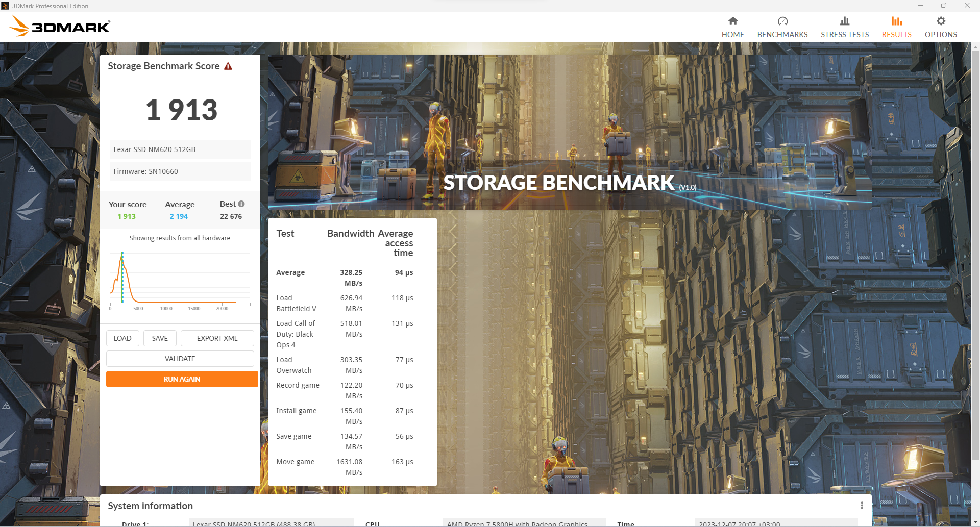
Task: Click the vertical scrollbar on the right
Action: coord(975,255)
